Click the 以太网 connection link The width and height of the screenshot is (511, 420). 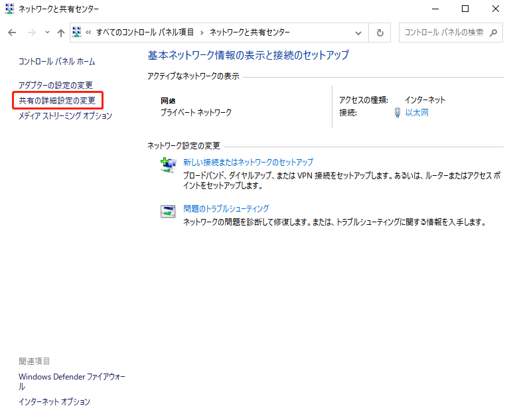[417, 112]
